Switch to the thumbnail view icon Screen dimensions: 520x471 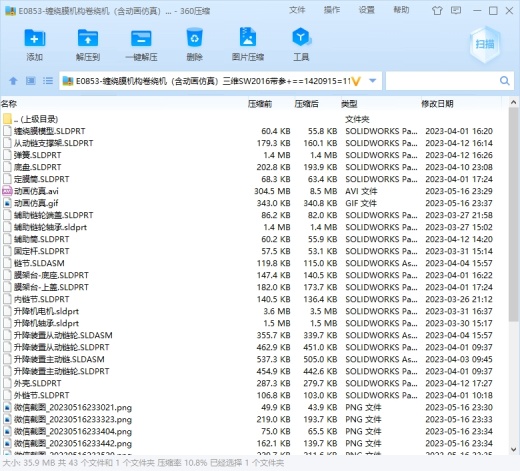point(31,81)
